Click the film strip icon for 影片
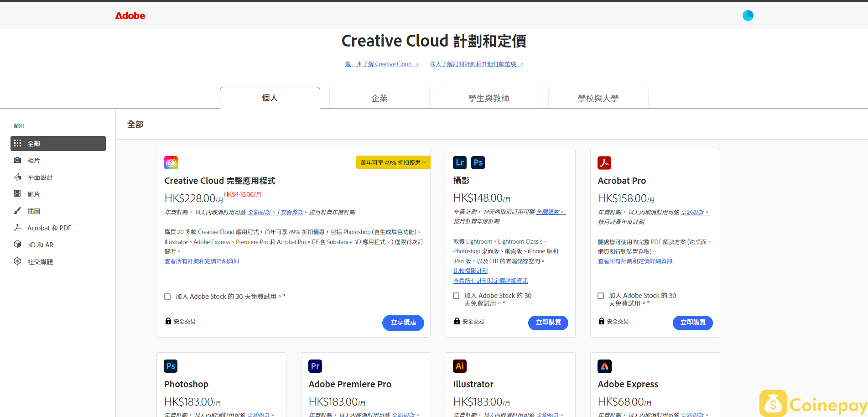Image resolution: width=868 pixels, height=417 pixels. click(17, 194)
